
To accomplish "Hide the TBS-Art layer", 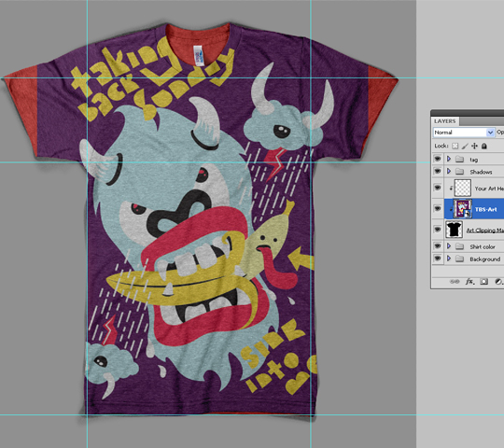I will tap(438, 209).
